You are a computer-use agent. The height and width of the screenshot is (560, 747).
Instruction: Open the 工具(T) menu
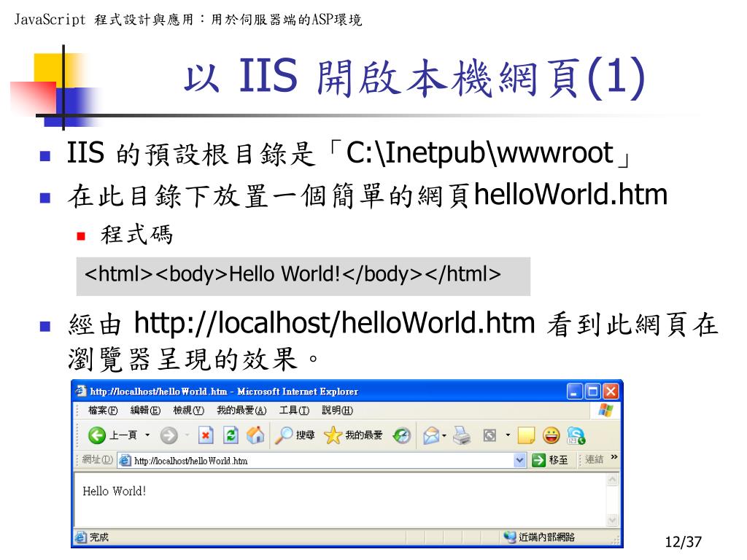[294, 411]
